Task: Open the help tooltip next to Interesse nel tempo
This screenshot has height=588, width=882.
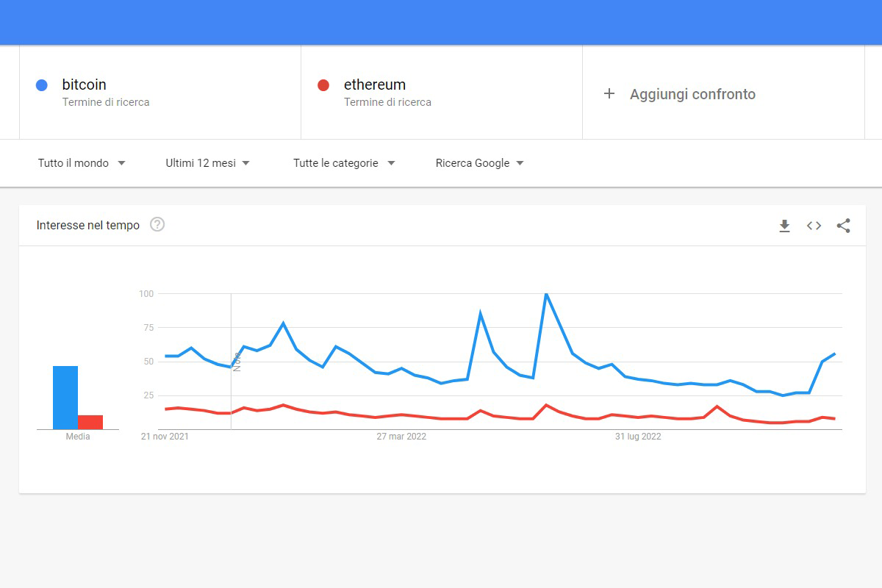Action: pos(157,225)
